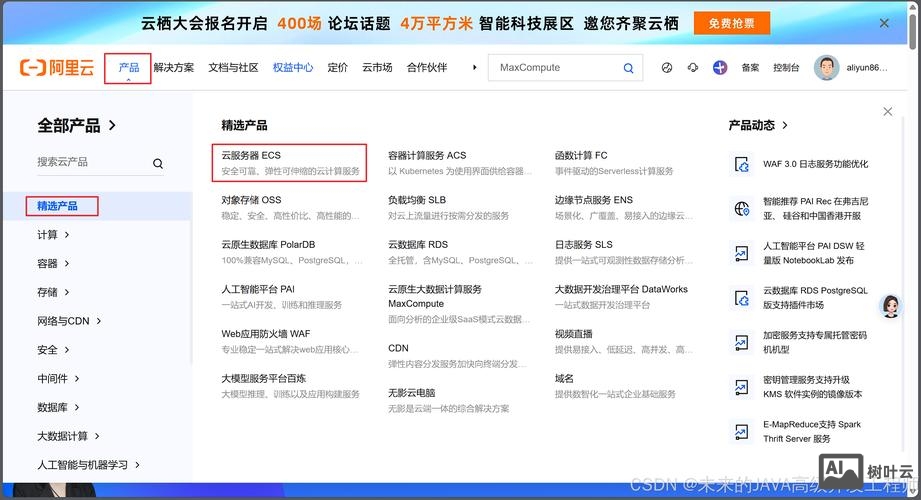Click the search magnifier in MaxCompute box
921x500 pixels.
(628, 68)
